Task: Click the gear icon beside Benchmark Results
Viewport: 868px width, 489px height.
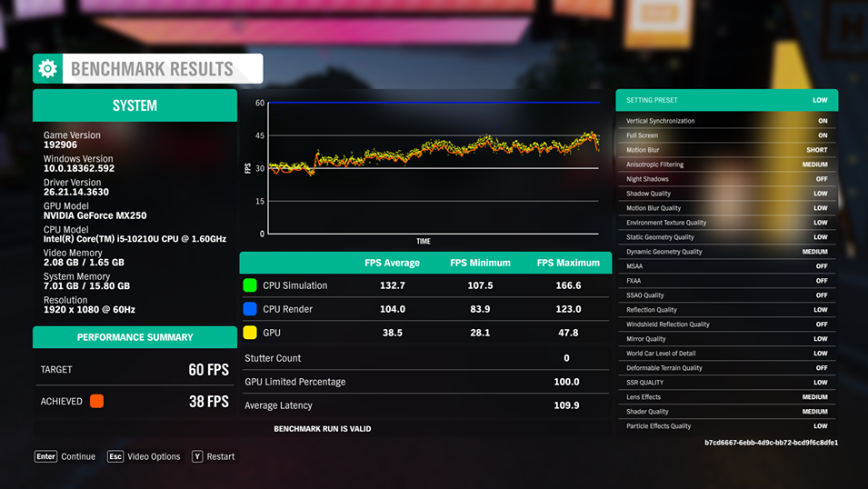Action: (48, 69)
